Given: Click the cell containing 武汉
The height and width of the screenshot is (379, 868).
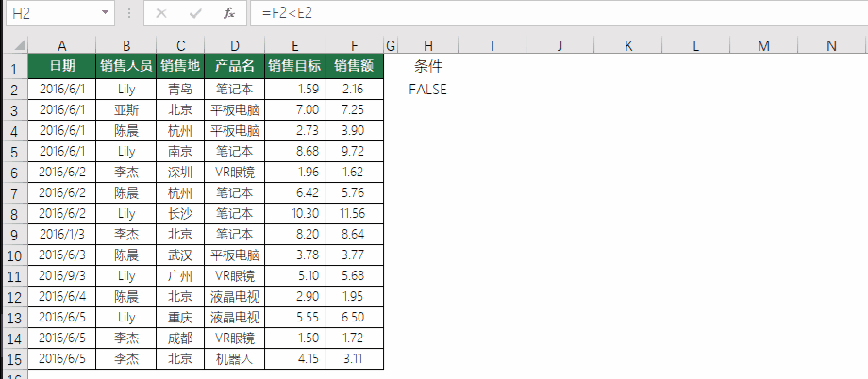Looking at the screenshot, I should (x=180, y=255).
